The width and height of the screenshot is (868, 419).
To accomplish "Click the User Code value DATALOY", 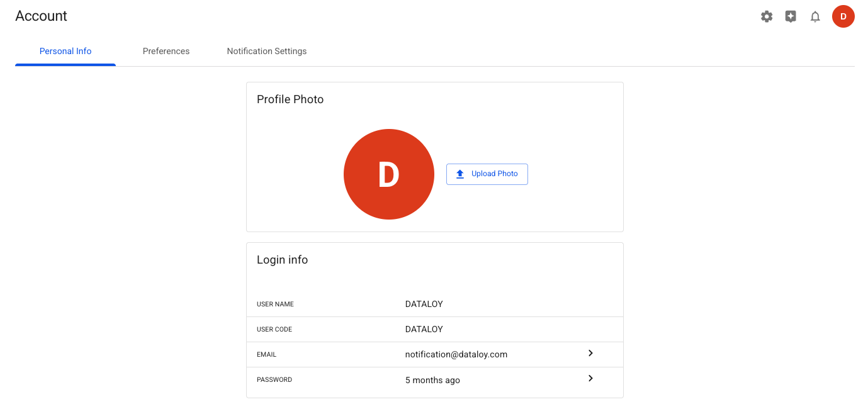I will (424, 330).
